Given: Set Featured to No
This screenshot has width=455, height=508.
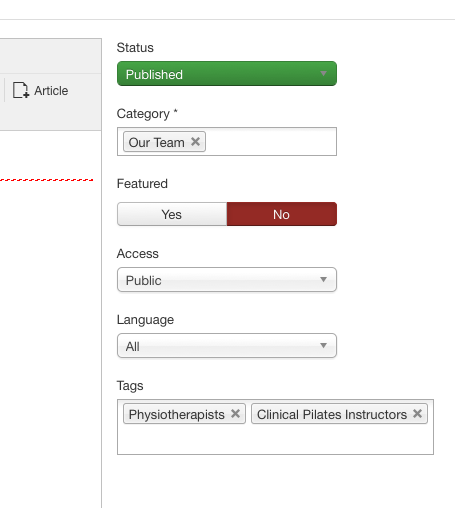Looking at the screenshot, I should pyautogui.click(x=282, y=214).
